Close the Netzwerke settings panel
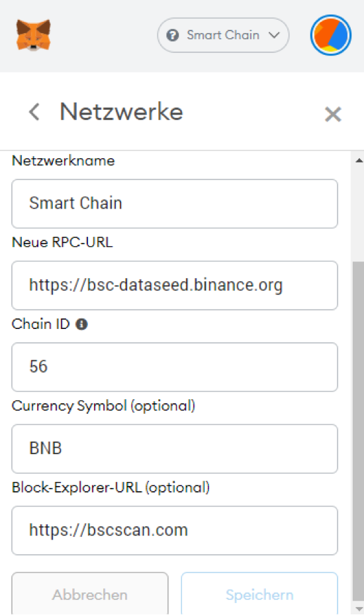The image size is (364, 615). click(333, 115)
